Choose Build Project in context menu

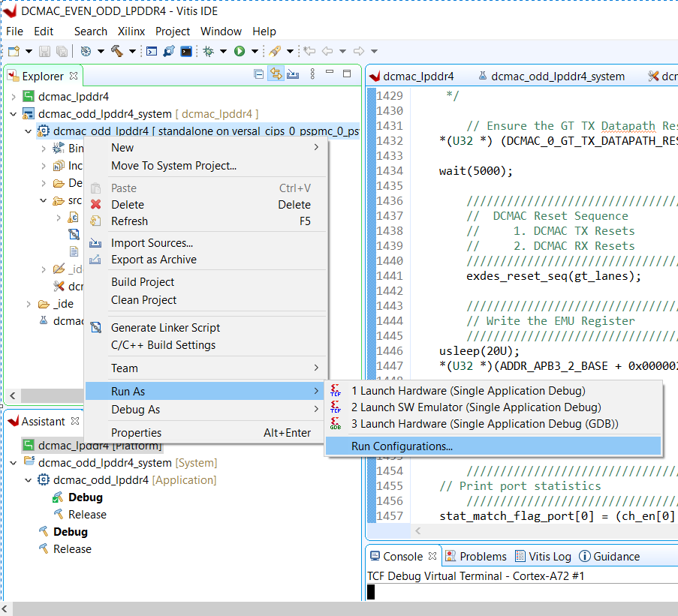tap(143, 282)
